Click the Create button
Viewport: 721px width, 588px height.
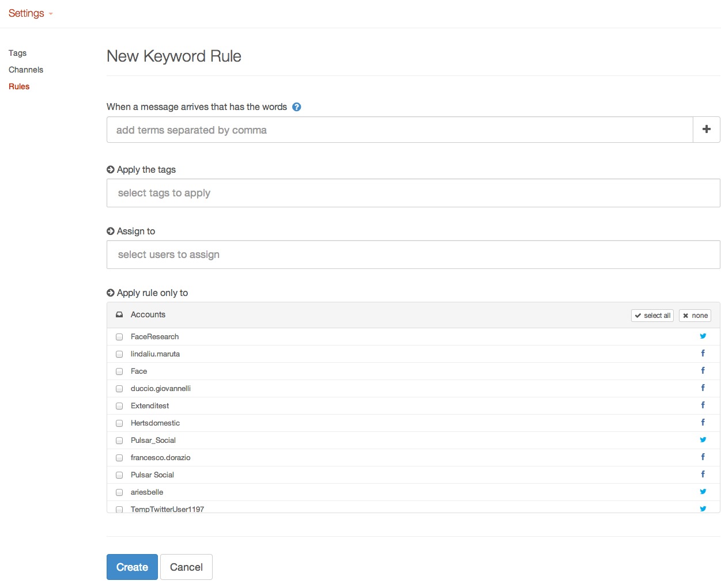click(x=132, y=567)
